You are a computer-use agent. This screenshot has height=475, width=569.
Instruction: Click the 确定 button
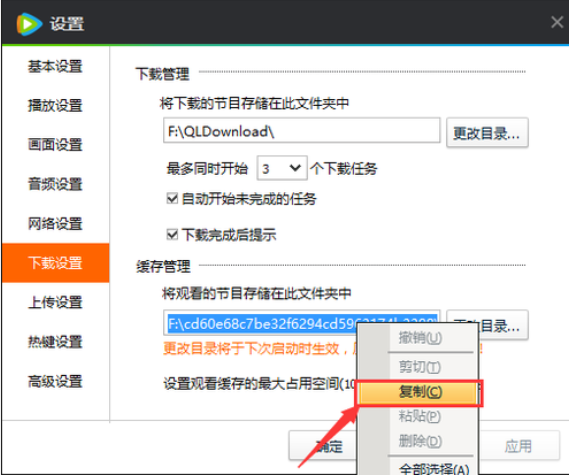point(323,446)
